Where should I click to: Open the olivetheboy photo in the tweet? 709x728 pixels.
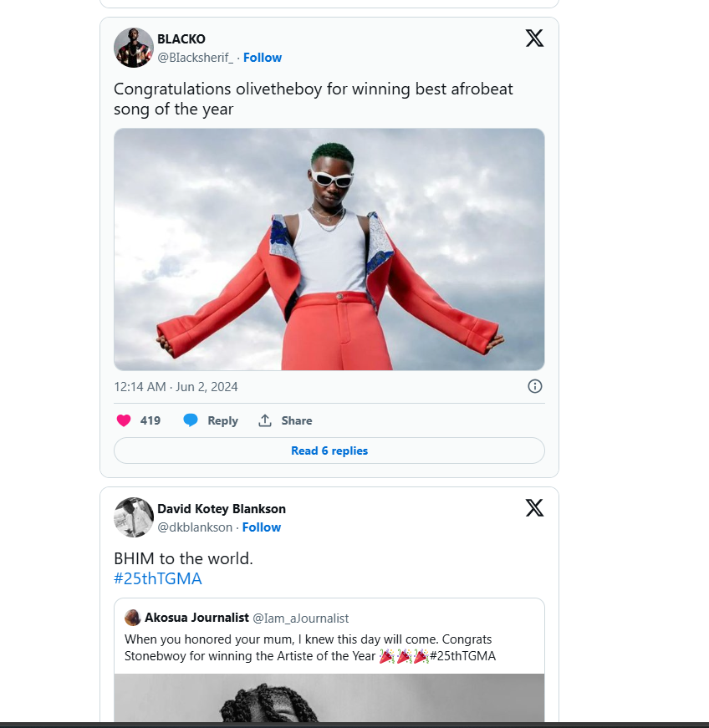pos(329,249)
